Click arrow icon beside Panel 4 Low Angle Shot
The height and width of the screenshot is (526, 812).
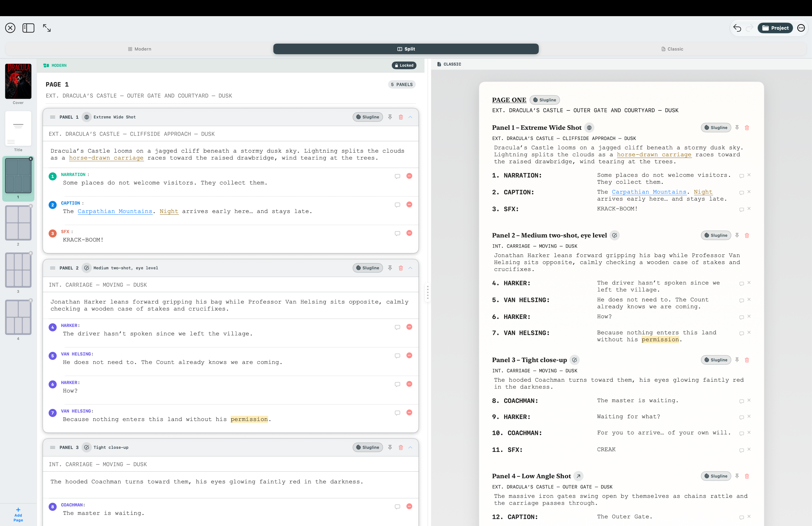(578, 476)
